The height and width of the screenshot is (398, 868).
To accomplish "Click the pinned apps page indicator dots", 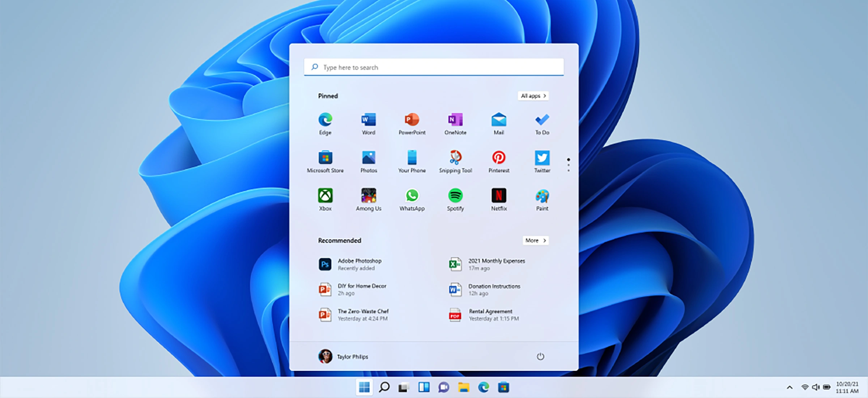I will click(x=569, y=165).
